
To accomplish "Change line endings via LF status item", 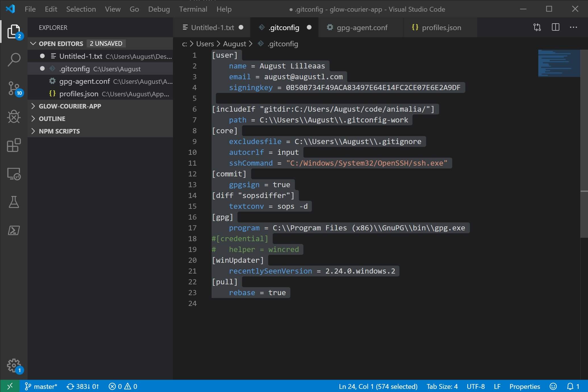I will click(497, 386).
